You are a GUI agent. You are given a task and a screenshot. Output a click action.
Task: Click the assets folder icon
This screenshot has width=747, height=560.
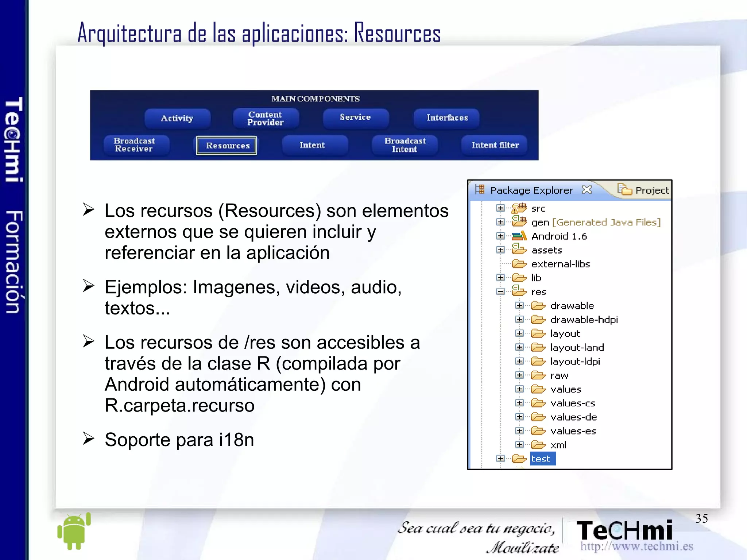click(519, 250)
